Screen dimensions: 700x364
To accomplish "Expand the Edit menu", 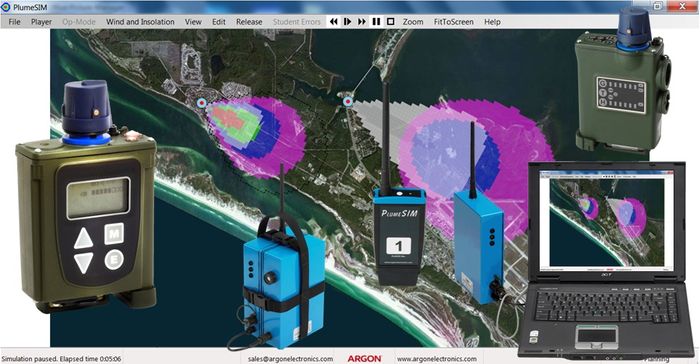I will click(219, 22).
